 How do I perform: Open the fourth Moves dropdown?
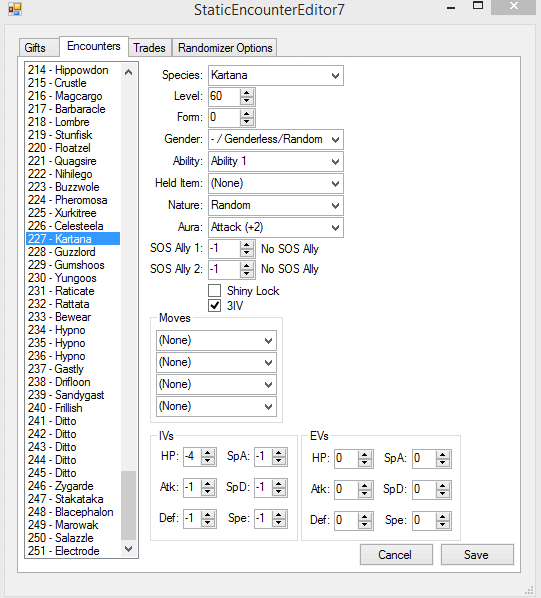coord(216,406)
